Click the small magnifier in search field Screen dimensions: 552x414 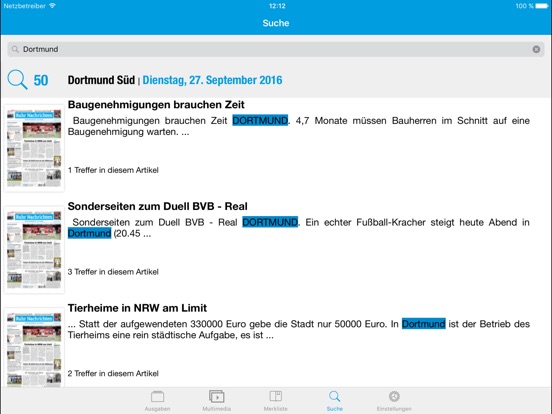[x=15, y=49]
